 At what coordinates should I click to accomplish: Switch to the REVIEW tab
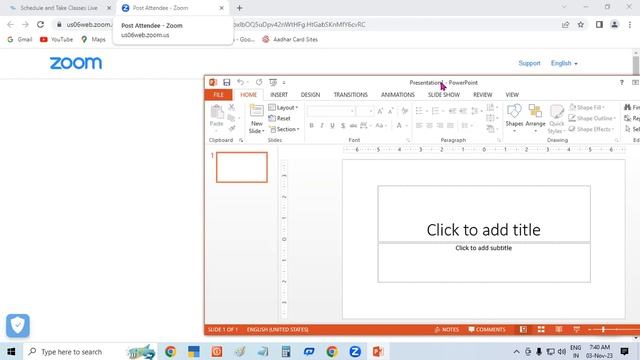pos(482,95)
